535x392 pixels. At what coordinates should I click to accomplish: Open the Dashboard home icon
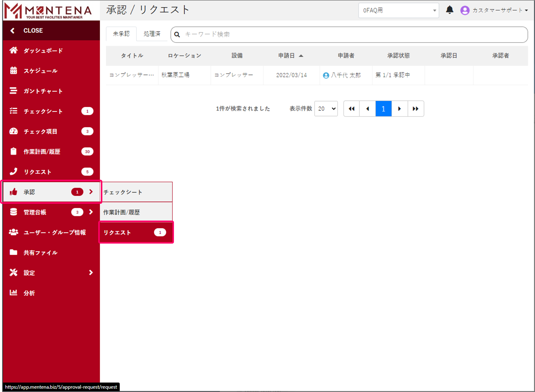pyautogui.click(x=13, y=50)
